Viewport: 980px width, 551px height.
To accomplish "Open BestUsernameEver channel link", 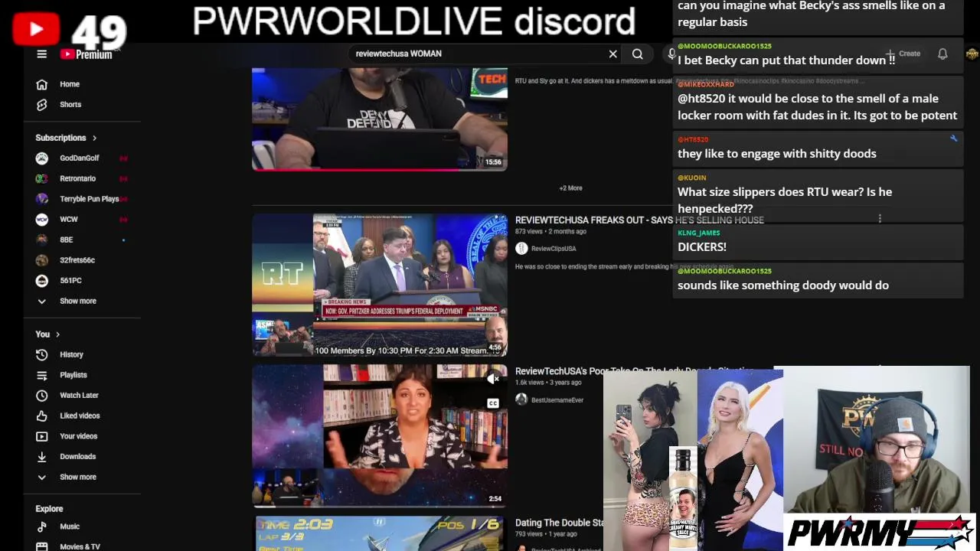I will pyautogui.click(x=557, y=400).
